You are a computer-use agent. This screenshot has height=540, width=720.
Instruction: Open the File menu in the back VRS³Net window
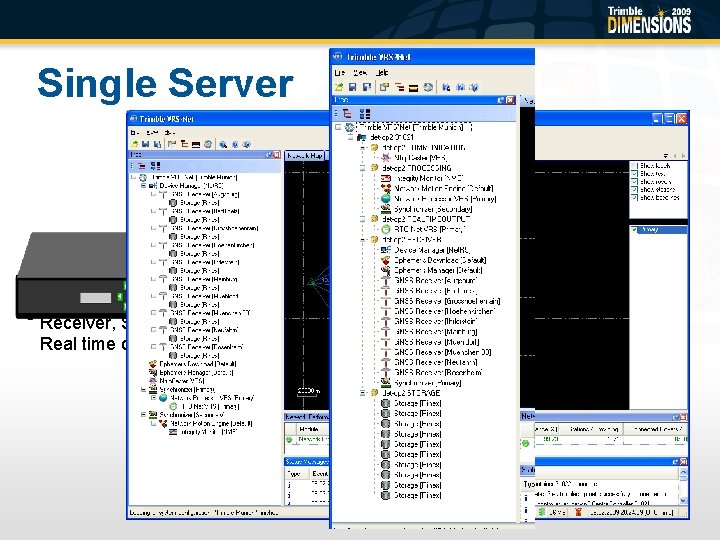click(x=135, y=132)
